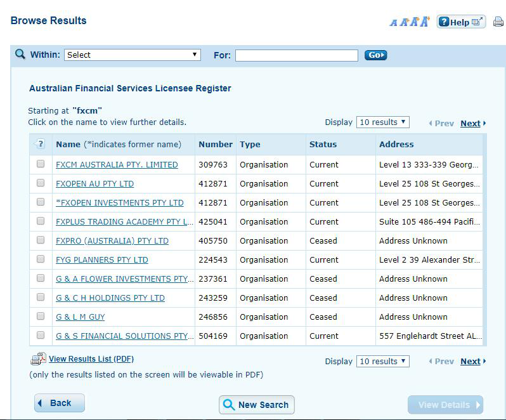Viewport: 506px width, 420px height.
Task: Check the FXPLUS TRADING ACADEMY row box
Action: point(41,221)
